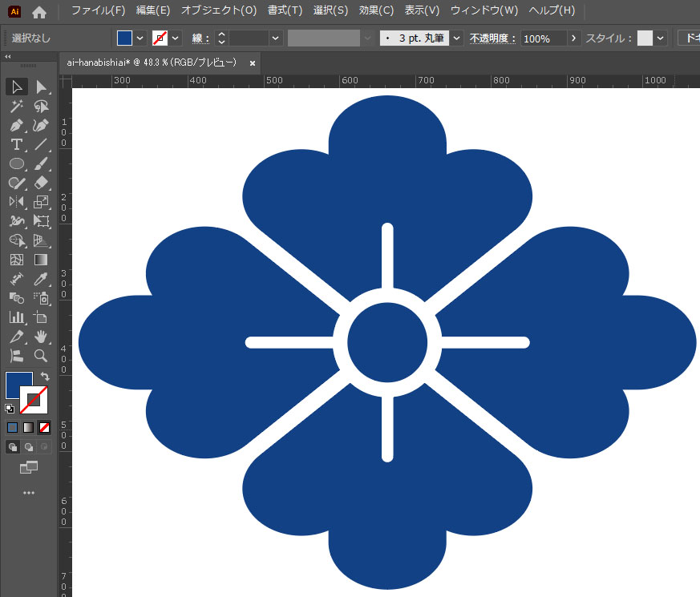Expand the 3 pt. 丸筆 brush dropdown
The height and width of the screenshot is (597, 700).
[456, 38]
